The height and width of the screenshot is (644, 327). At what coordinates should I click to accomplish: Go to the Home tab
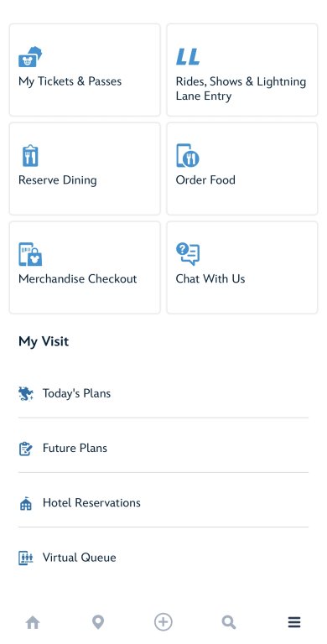(33, 623)
